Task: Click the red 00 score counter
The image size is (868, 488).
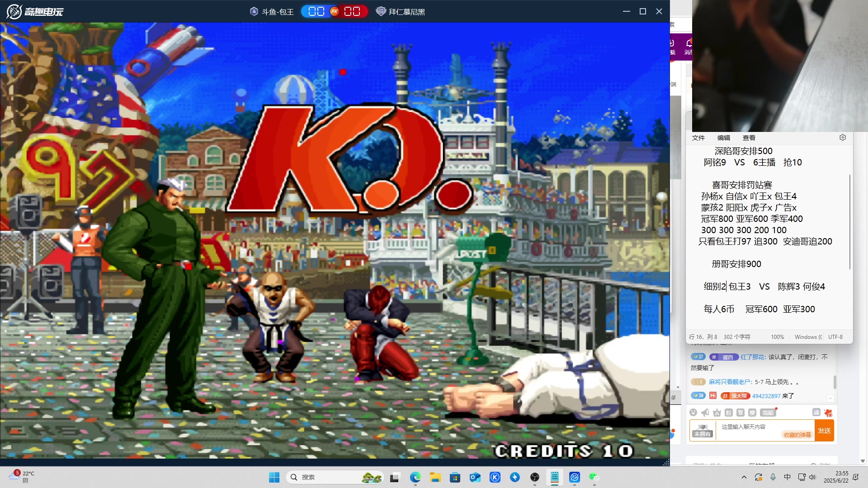Action: [x=352, y=11]
